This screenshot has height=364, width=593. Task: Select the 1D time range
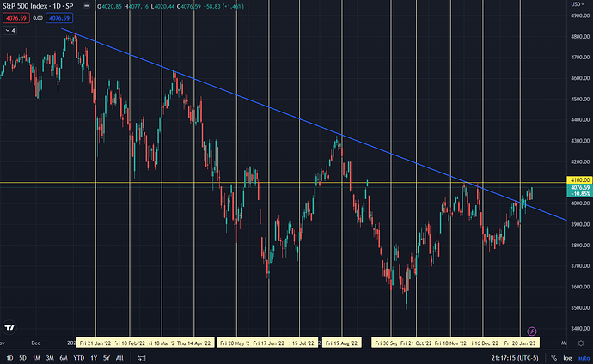[x=9, y=358]
